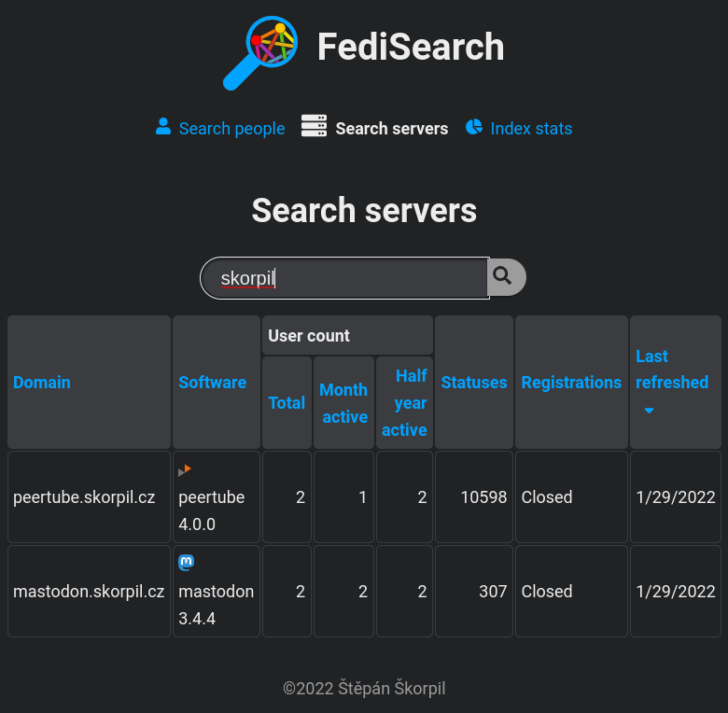Sort the table by Domain
Viewport: 728px width, 713px height.
[42, 383]
